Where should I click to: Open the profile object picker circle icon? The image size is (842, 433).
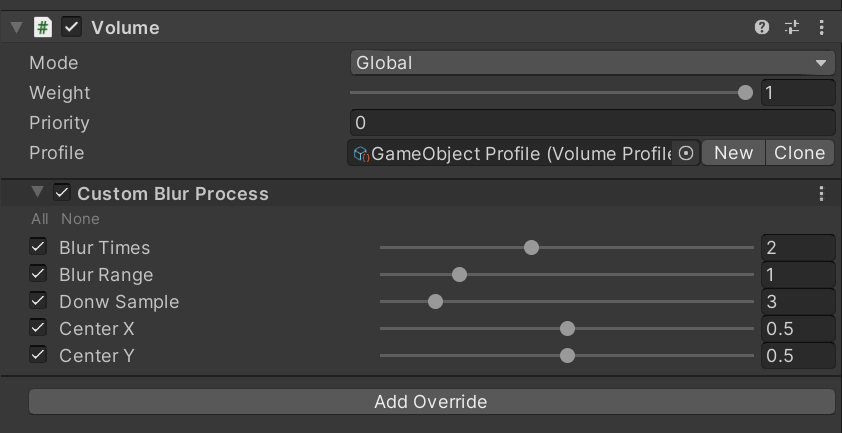pyautogui.click(x=686, y=153)
